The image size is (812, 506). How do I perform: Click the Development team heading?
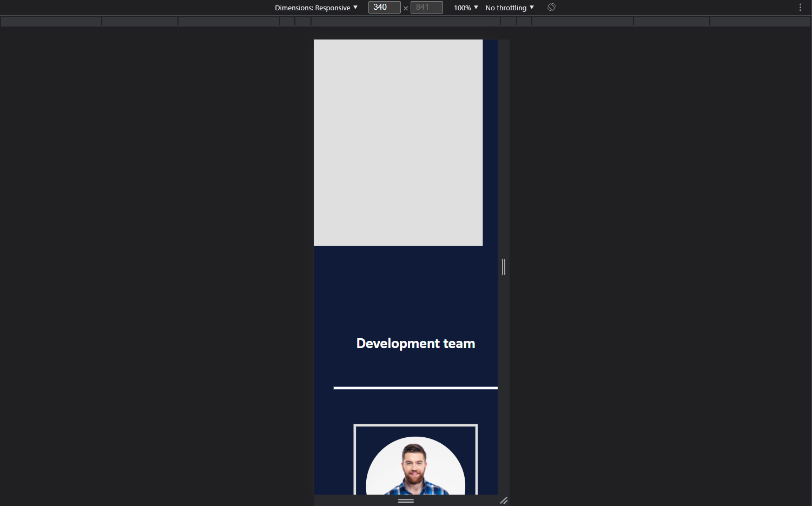[x=415, y=343]
